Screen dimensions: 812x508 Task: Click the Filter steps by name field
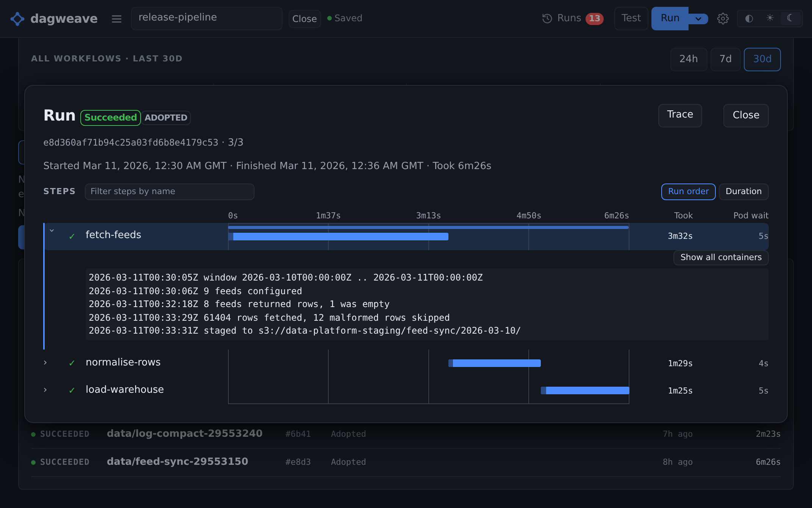point(169,191)
